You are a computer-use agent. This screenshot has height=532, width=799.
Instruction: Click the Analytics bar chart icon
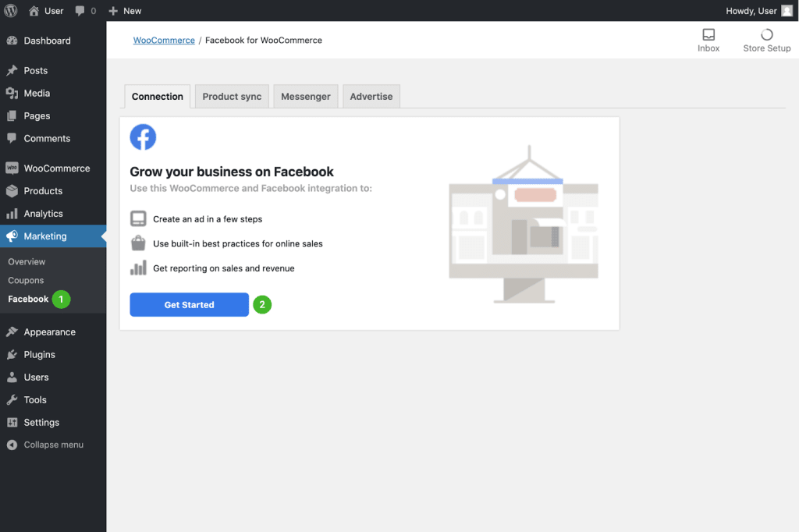tap(12, 214)
